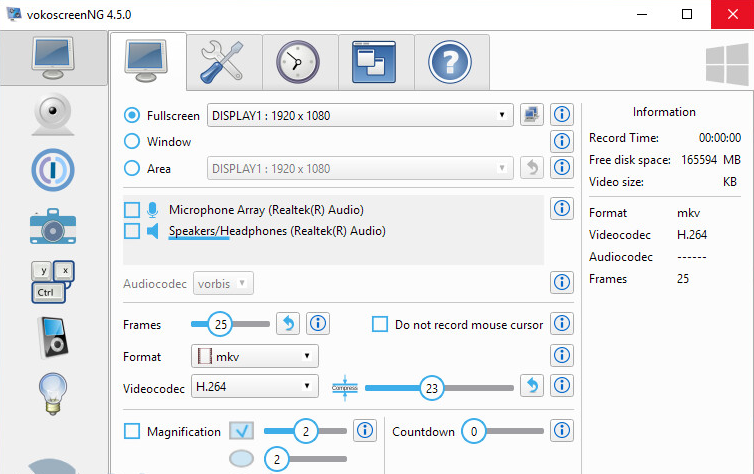Reset frames with the blue undo arrow
Screen dimensions: 754x474
[x=288, y=324]
